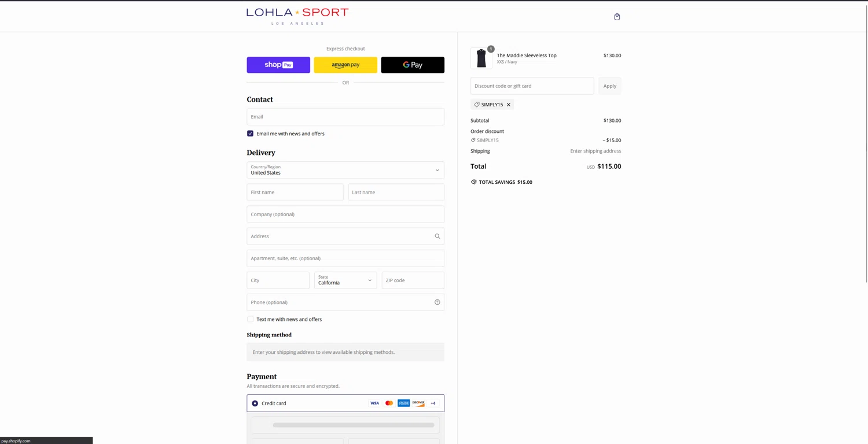Click the Subtotal label

[480, 121]
